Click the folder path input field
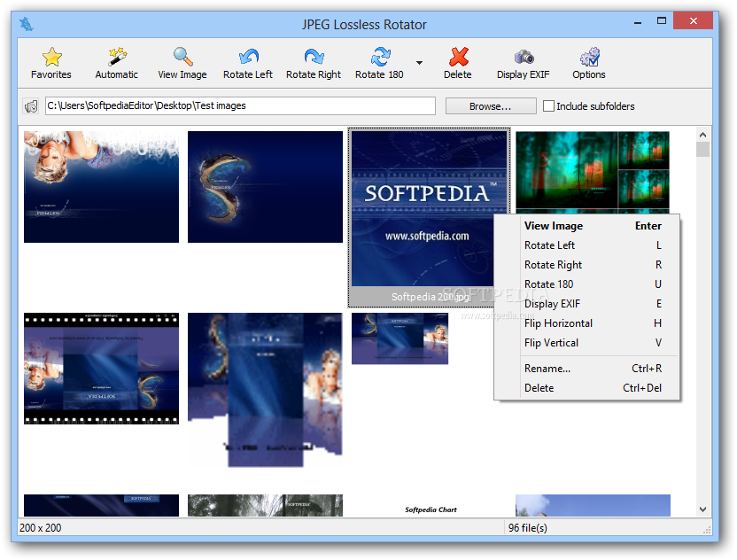 point(240,105)
